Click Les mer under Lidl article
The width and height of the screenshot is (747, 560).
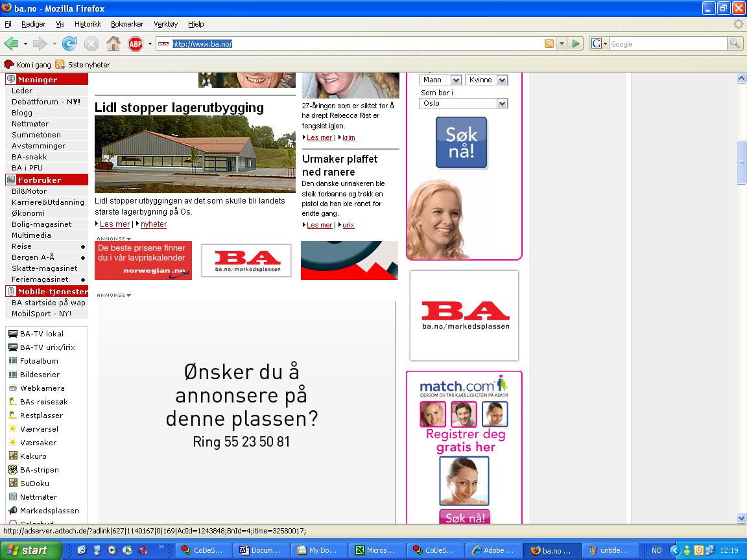tap(114, 224)
